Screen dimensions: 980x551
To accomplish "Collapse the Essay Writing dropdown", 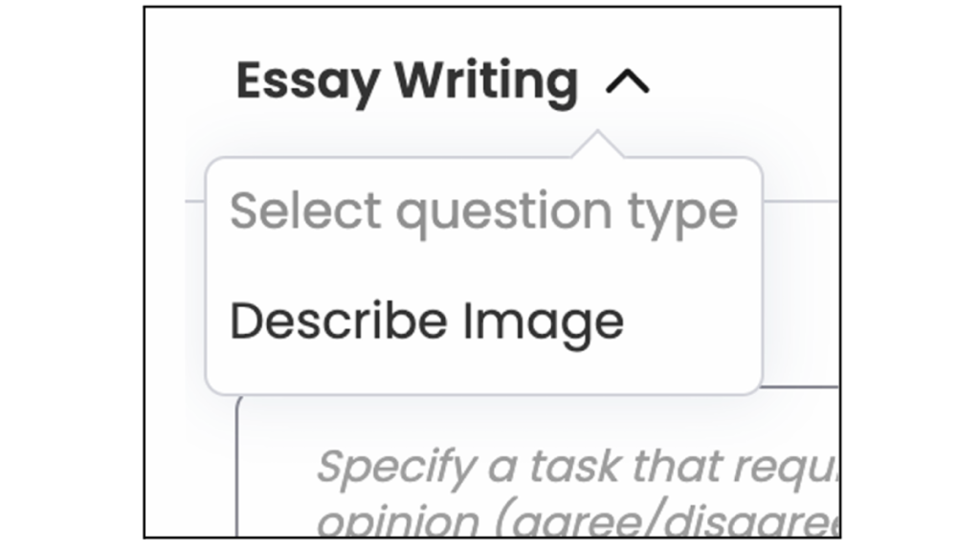I will pyautogui.click(x=628, y=84).
